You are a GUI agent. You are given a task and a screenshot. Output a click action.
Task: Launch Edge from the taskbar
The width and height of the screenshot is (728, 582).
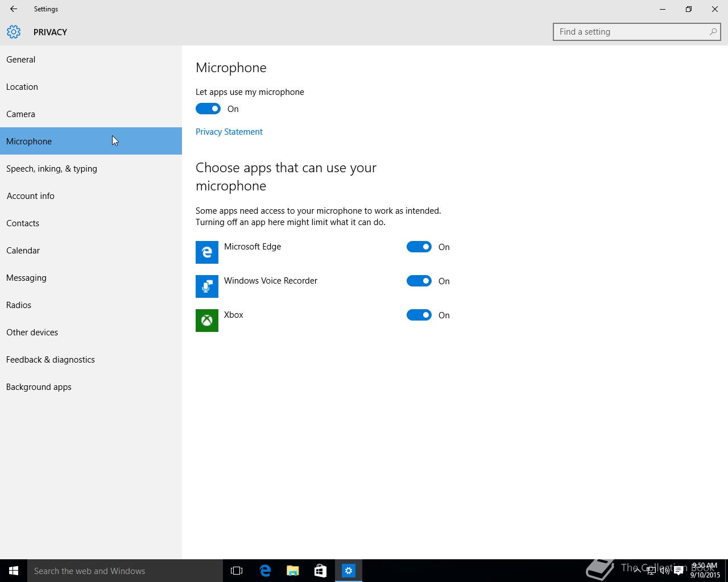[265, 571]
